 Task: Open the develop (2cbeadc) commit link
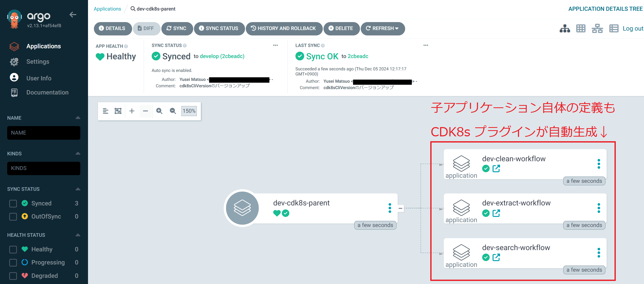[222, 56]
